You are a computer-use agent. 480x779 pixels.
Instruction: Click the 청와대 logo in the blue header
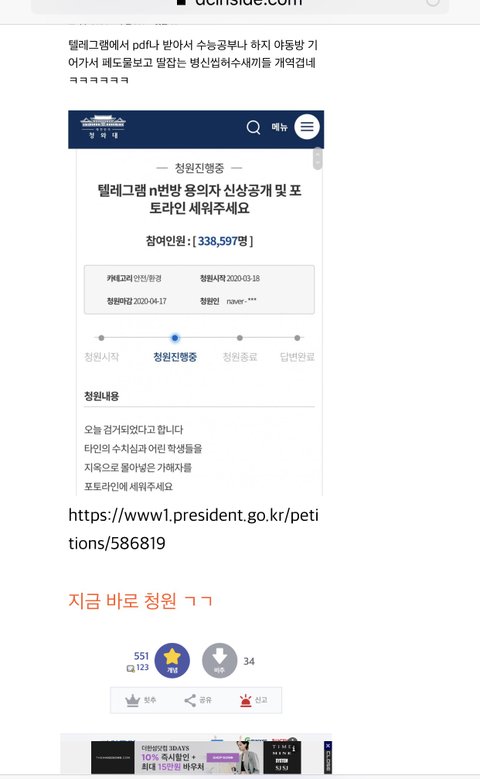(103, 127)
